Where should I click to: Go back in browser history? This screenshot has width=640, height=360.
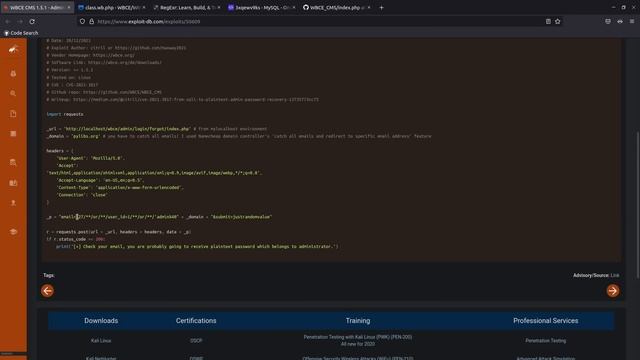tap(7, 21)
